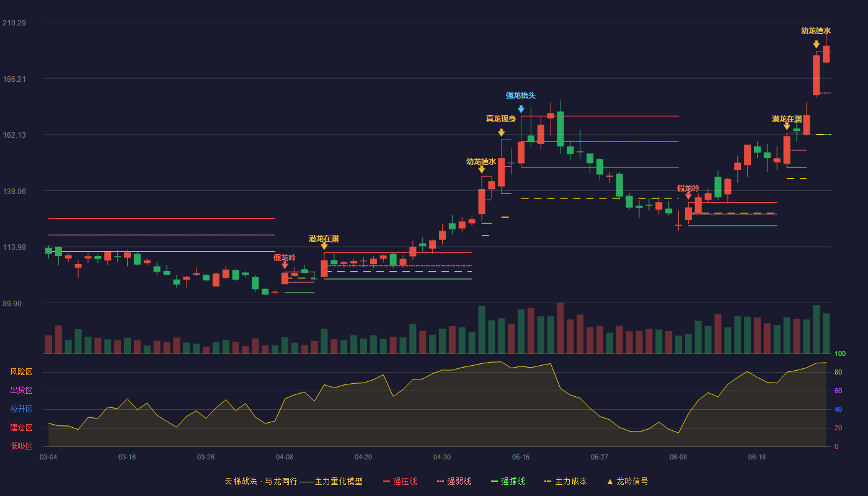Screen dimensions: 868x496
Task: Click the 162.13 price axis label
Action: coord(14,135)
